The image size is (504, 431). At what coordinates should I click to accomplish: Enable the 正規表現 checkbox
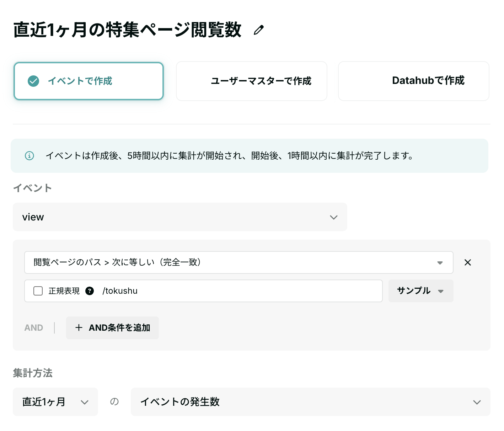click(38, 291)
